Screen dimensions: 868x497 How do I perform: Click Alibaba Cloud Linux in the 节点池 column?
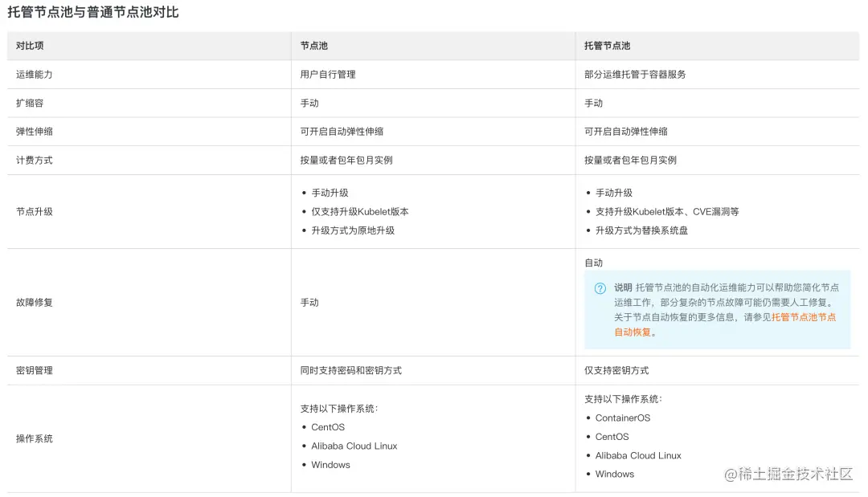pos(354,446)
